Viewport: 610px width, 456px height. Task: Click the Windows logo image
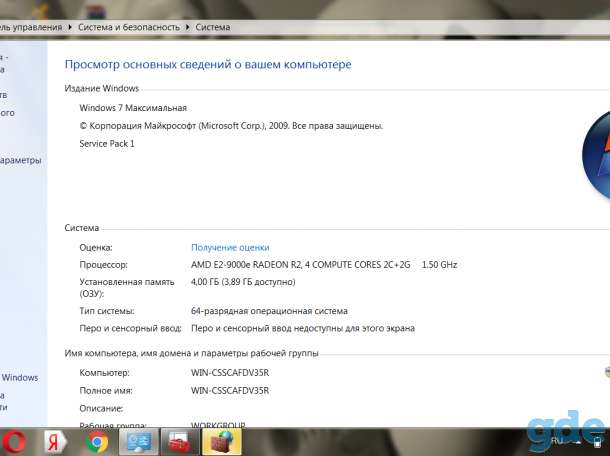tap(596, 156)
